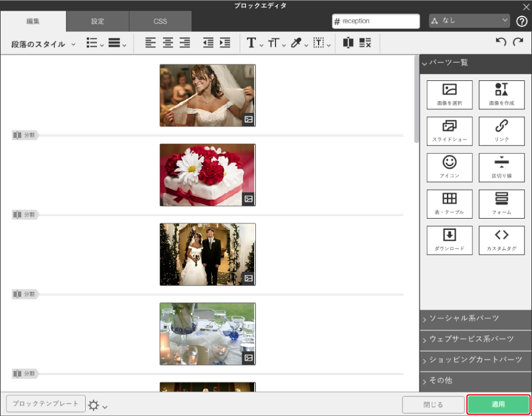This screenshot has height=416, width=532.
Task: Select the bride and groom photo
Action: coord(207,254)
